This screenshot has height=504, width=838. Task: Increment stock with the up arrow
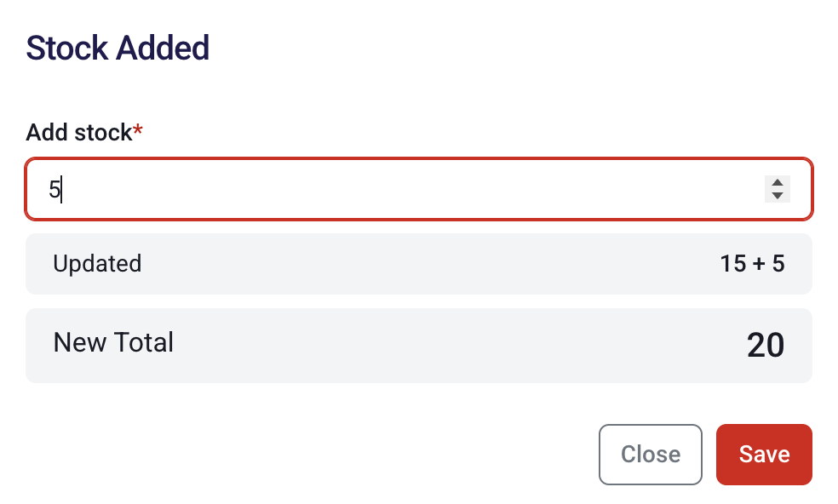tap(777, 182)
